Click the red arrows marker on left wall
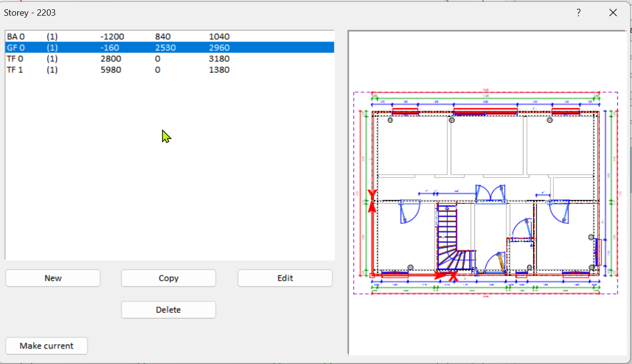632x364 pixels. coord(372,201)
